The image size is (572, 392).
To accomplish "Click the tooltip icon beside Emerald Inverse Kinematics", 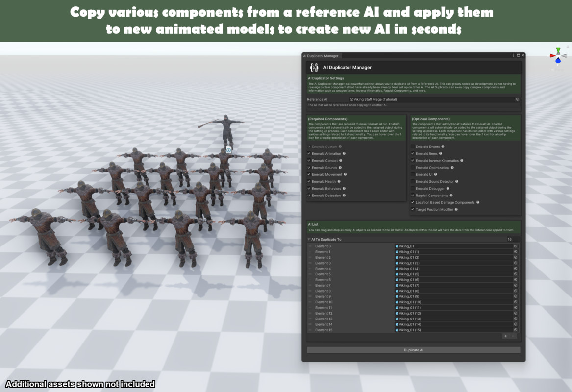I will [x=462, y=161].
